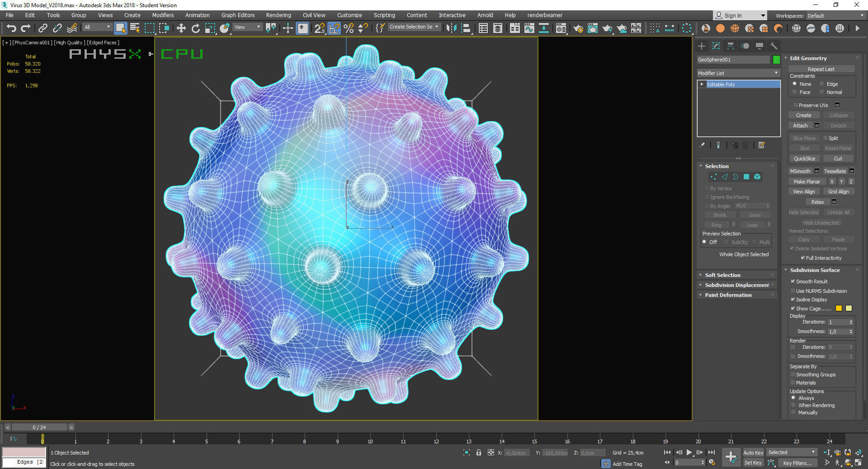
Task: Click Configure Modifier Sets icon
Action: point(762,145)
